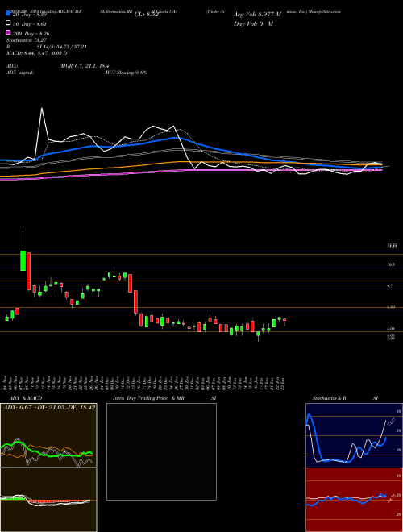
Task: Click the ADX: 6.67 +DY: 21.05 header text
Action: point(49,407)
